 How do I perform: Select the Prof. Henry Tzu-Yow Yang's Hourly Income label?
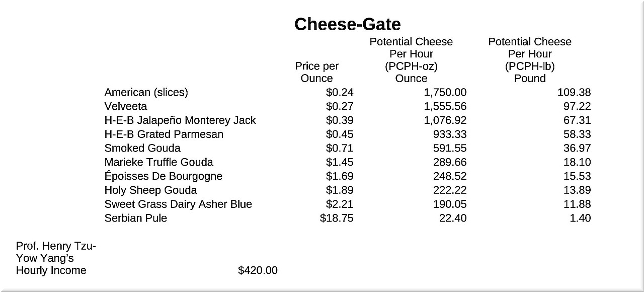(55, 258)
